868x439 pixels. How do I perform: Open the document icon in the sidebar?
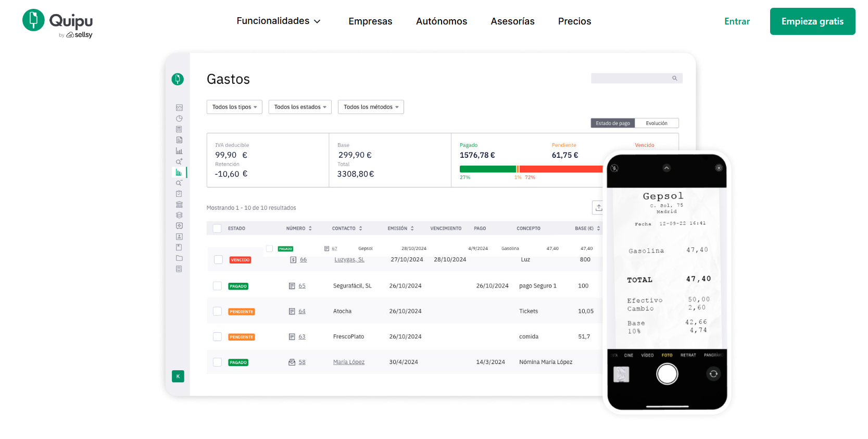click(x=179, y=140)
